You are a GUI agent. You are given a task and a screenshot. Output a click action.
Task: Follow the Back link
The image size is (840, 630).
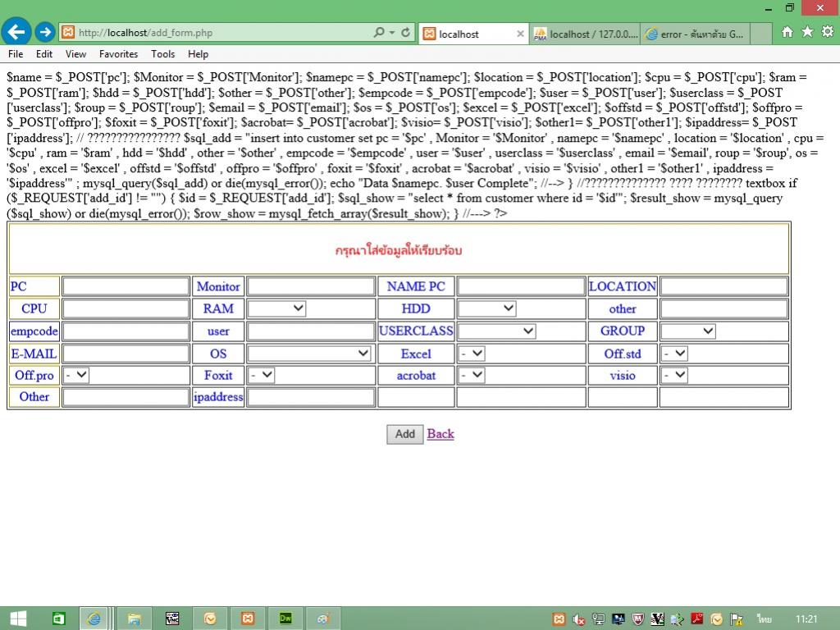tap(440, 433)
